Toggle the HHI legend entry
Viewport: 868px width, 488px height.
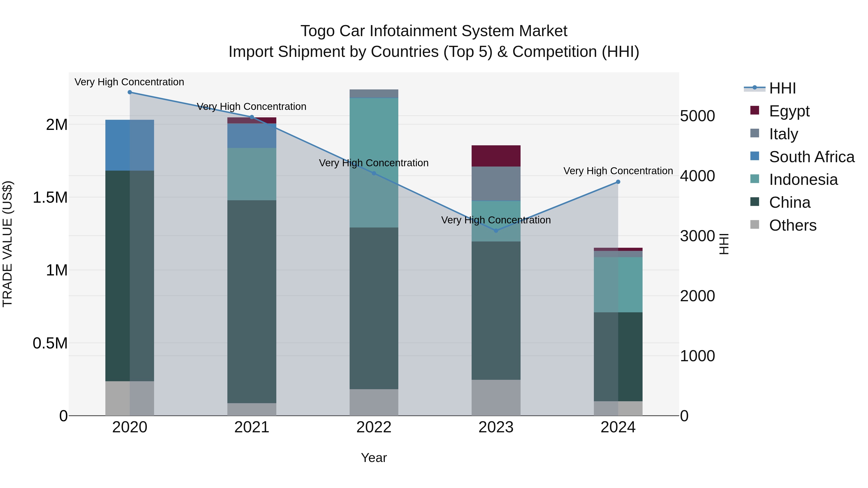[770, 88]
